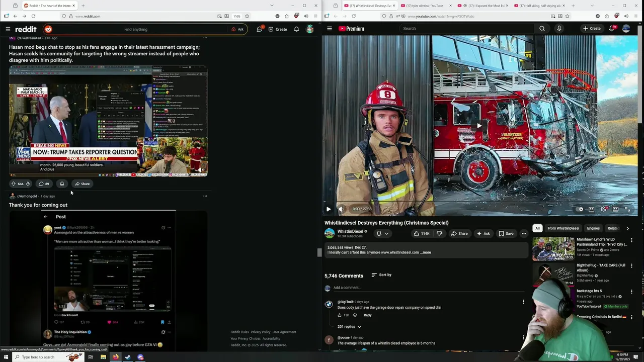Viewport: 644px width, 362px height.
Task: Open the r/LivestreamFail subreddit link
Action: 29,38
